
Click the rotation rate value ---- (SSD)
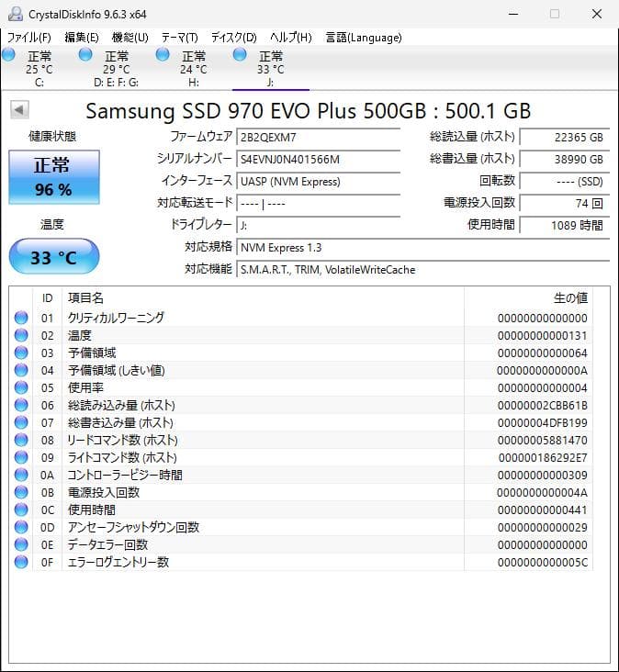click(565, 182)
